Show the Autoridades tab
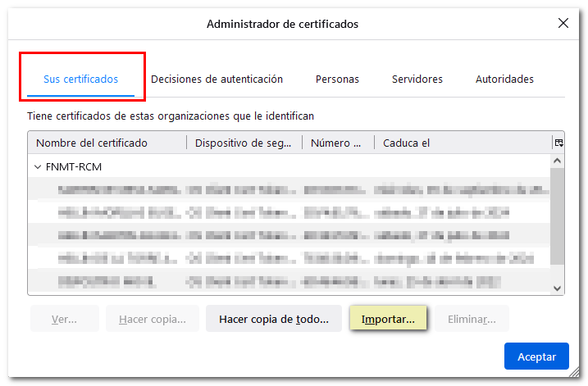This screenshot has height=386, width=588. click(504, 79)
